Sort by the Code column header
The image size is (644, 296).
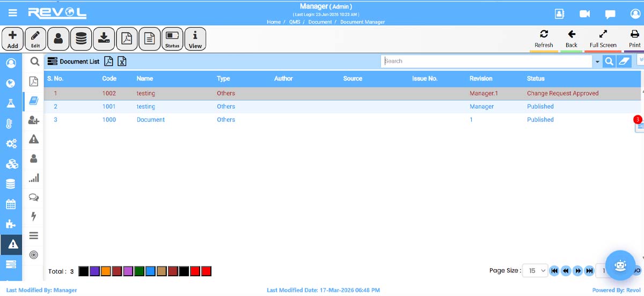(x=109, y=78)
